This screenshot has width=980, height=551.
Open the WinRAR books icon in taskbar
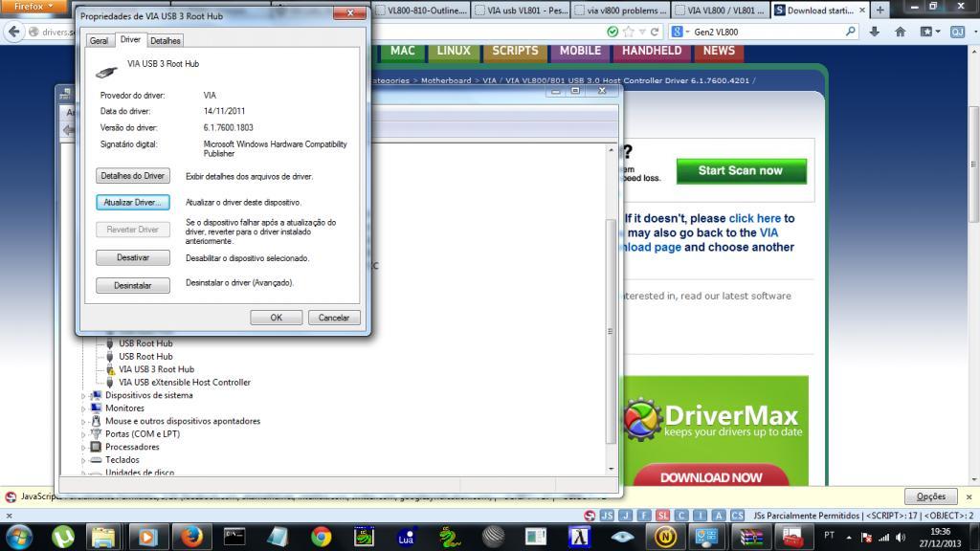point(751,538)
